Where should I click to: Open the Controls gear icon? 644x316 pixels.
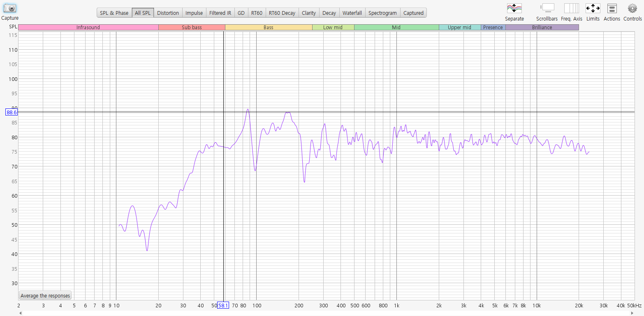pos(632,8)
